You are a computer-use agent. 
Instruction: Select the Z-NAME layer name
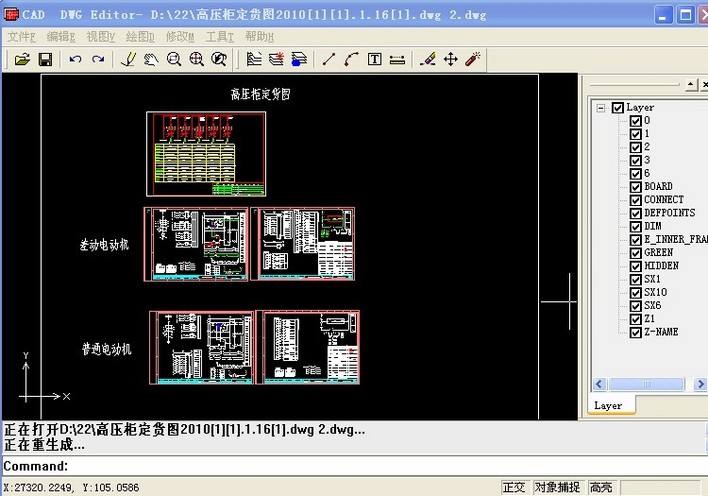click(x=661, y=332)
